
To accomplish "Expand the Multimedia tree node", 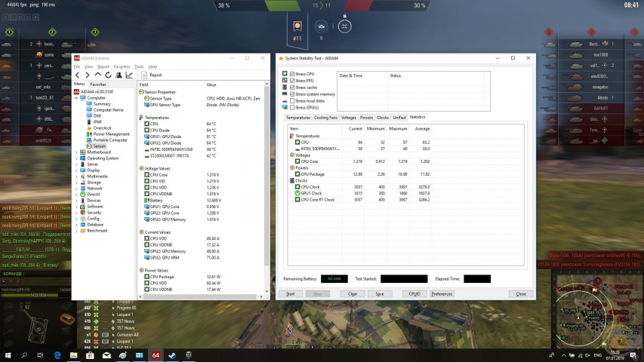I will [76, 176].
